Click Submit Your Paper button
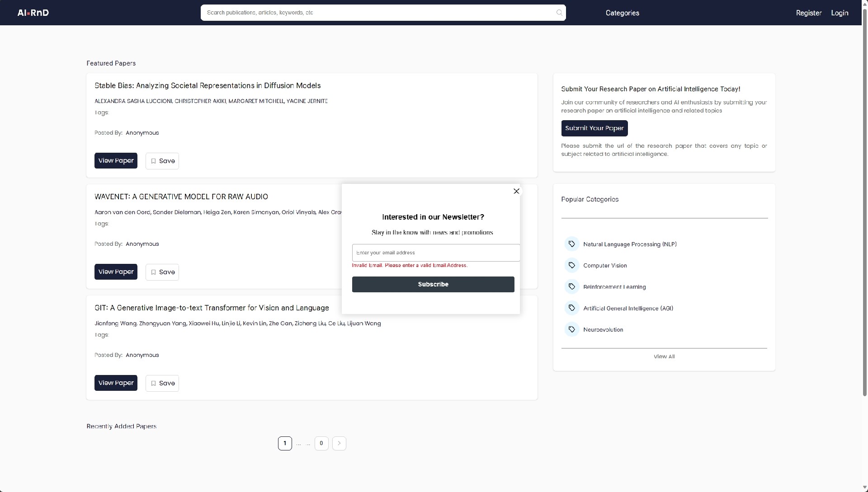This screenshot has height=492, width=868. pyautogui.click(x=594, y=128)
